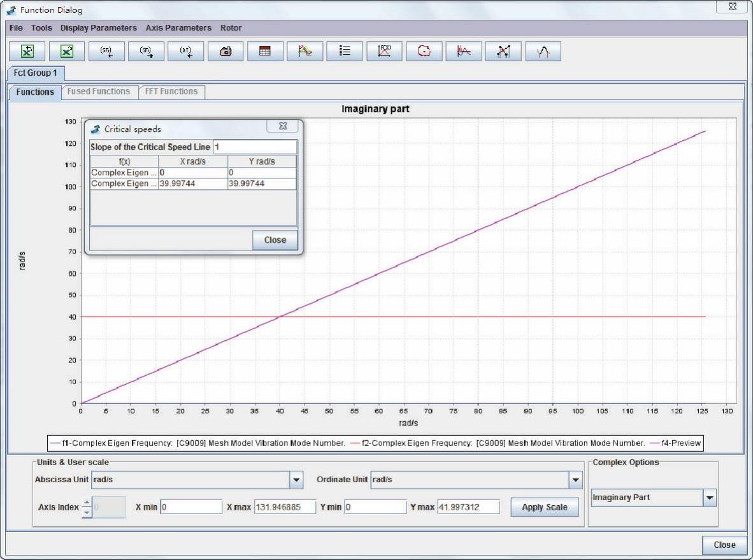Expand the Ordinate Unit dropdown
This screenshot has height=560, width=753.
575,480
